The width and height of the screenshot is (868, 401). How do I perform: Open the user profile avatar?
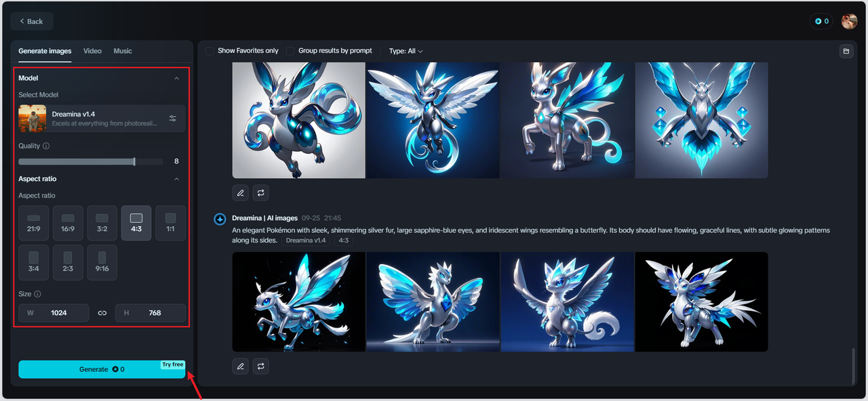pyautogui.click(x=849, y=21)
